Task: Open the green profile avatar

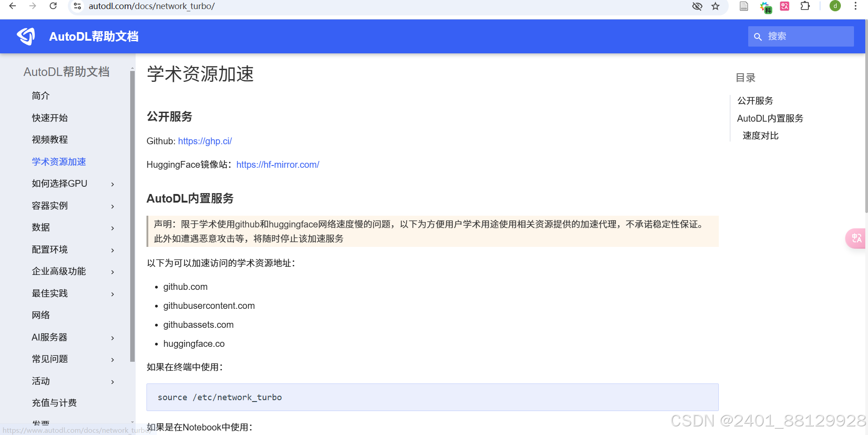Action: (835, 6)
